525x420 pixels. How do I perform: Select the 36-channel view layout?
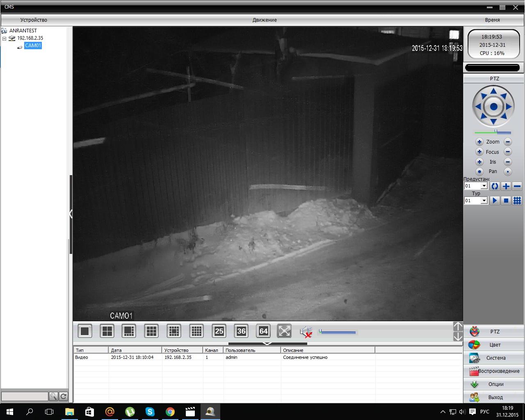click(241, 331)
